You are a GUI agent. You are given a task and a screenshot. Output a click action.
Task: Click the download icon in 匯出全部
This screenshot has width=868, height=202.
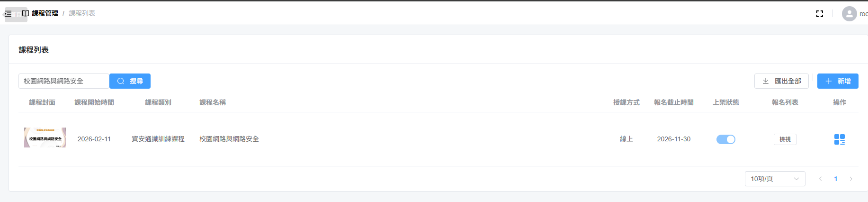point(766,81)
